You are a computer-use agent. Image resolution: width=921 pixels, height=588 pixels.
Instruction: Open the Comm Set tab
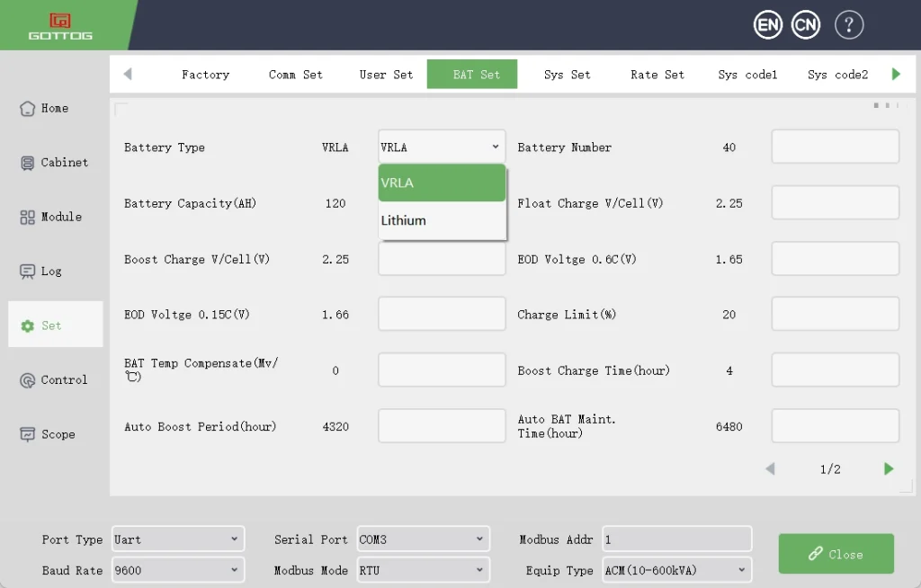[x=295, y=75]
